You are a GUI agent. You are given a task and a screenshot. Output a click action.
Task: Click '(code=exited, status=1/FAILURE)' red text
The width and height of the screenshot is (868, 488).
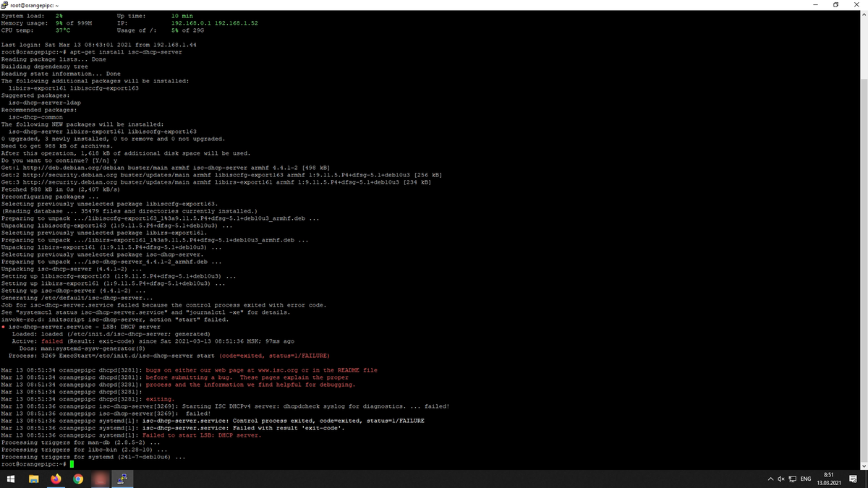click(273, 356)
